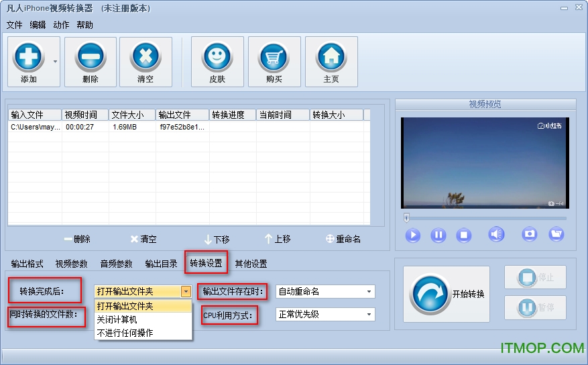Viewport: 588px width, 365px height.
Task: Click the 转换大小 column header
Action: [x=337, y=115]
